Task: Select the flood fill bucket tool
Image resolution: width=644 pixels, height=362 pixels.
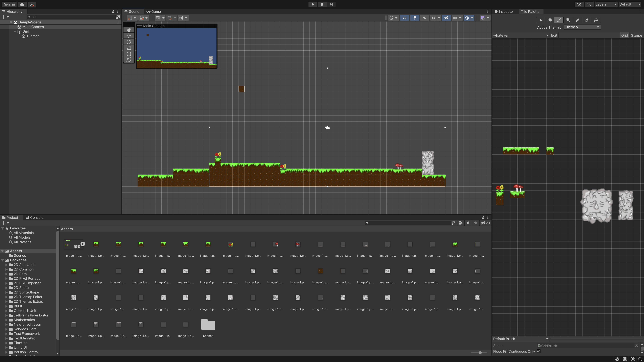Action: pyautogui.click(x=596, y=20)
